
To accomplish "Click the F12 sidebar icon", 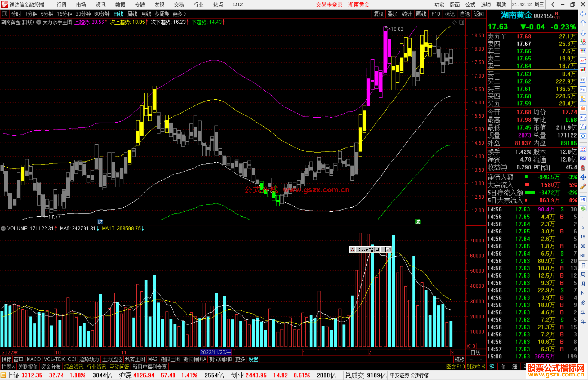I will coord(583,118).
